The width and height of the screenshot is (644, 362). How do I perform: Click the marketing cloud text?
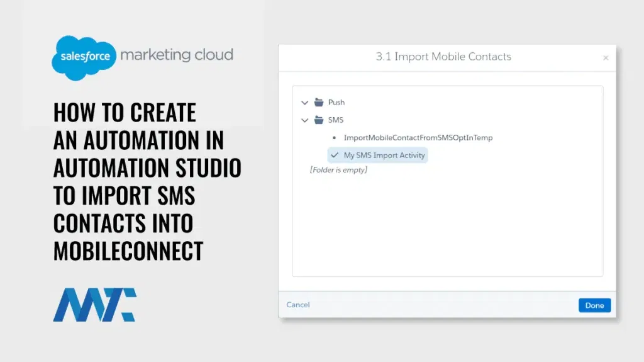[x=177, y=55]
